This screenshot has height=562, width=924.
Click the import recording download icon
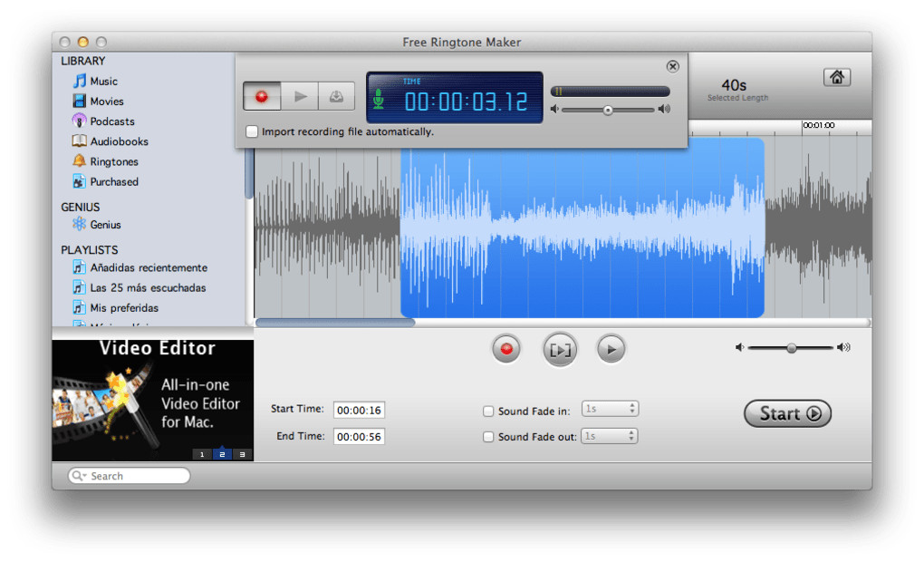pos(336,96)
